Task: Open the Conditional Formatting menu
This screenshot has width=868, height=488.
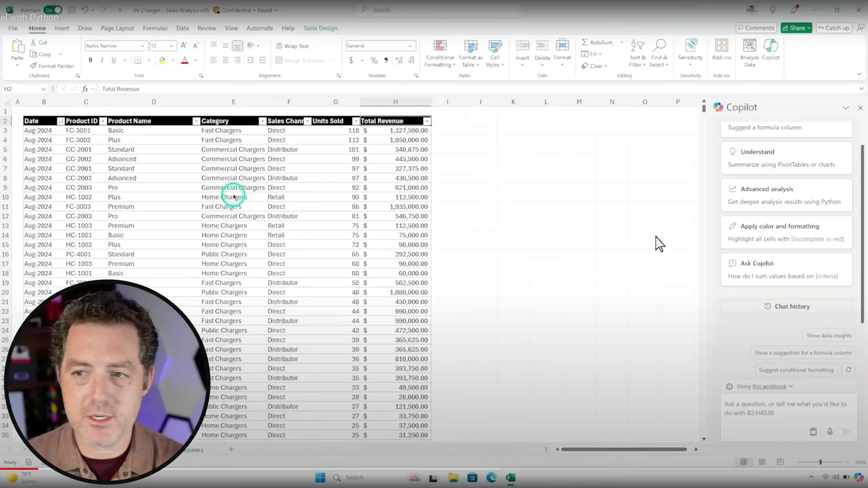Action: (x=440, y=54)
